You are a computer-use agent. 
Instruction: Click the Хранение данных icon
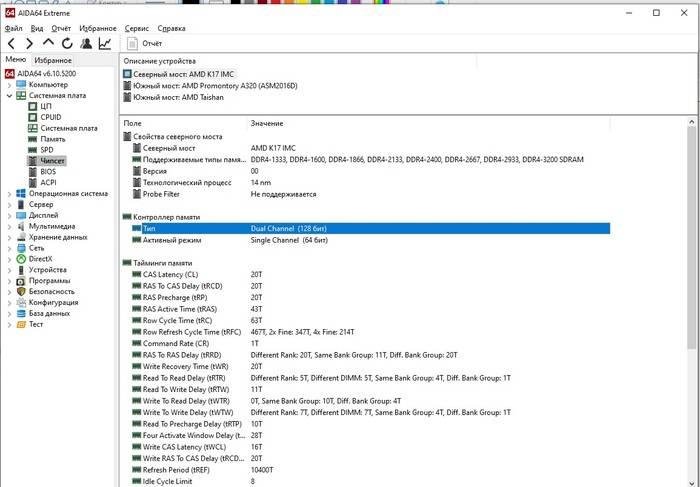click(x=21, y=237)
